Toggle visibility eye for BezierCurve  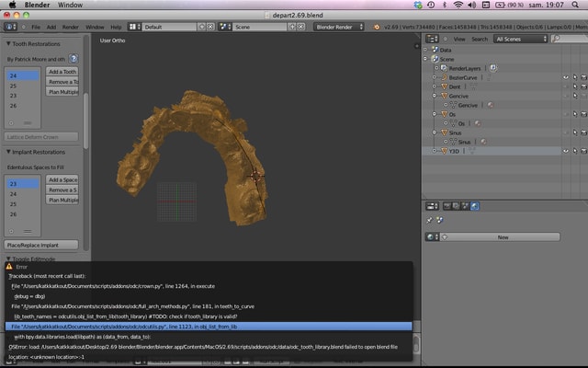pos(566,77)
